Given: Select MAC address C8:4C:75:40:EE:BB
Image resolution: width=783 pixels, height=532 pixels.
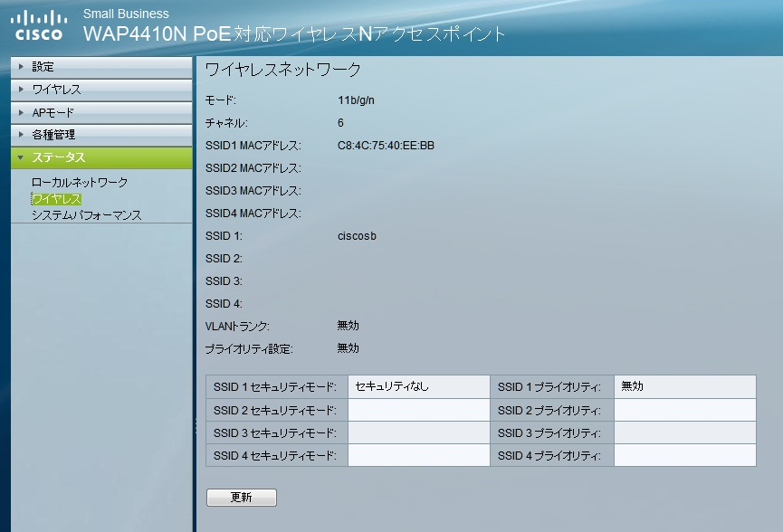Looking at the screenshot, I should 386,146.
